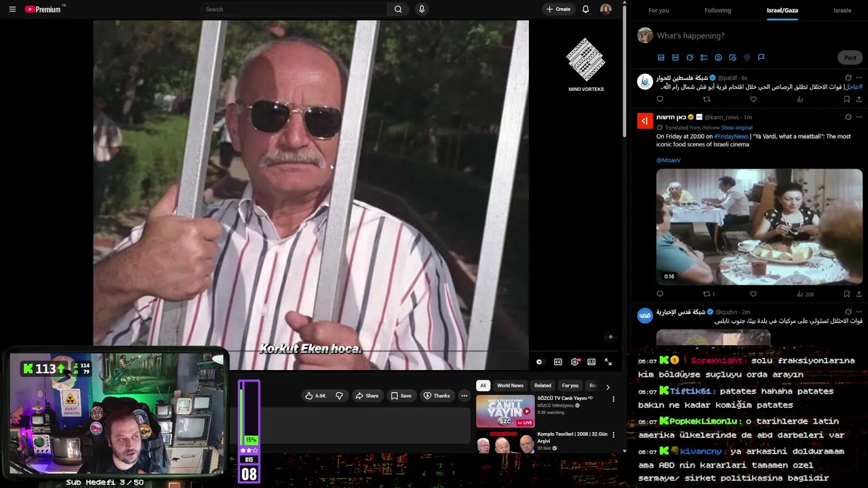Open options for Komplo Teorileri video
Image resolution: width=868 pixels, height=488 pixels.
click(613, 434)
